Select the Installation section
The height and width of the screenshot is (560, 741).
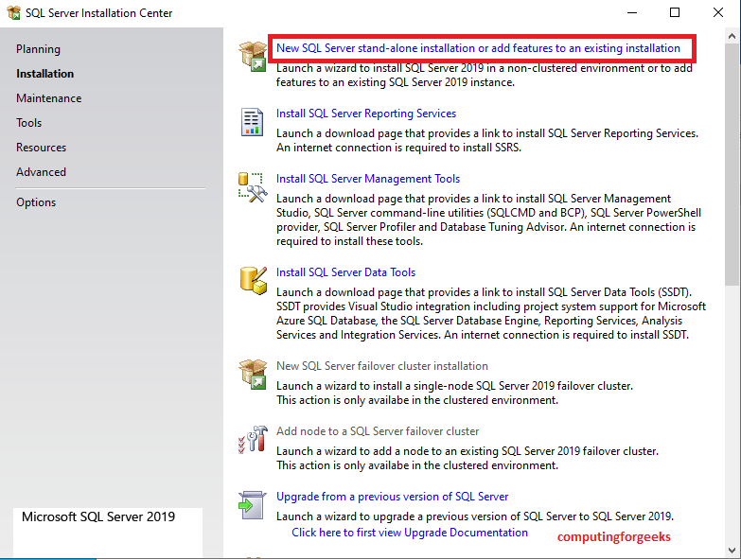[x=44, y=74]
